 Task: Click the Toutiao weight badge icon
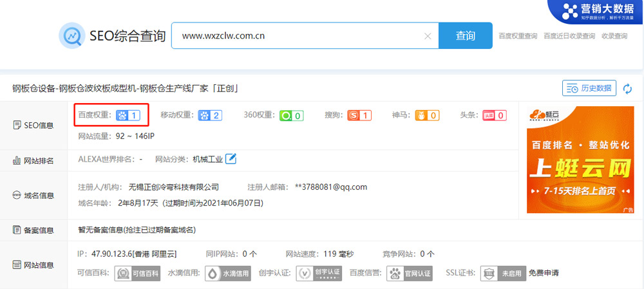(x=494, y=116)
